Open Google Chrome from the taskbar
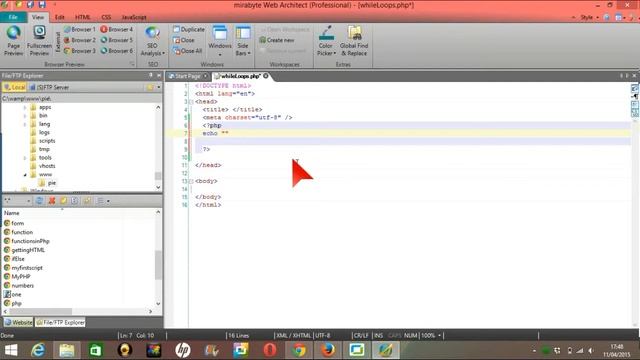640x360 pixels. pyautogui.click(x=299, y=350)
